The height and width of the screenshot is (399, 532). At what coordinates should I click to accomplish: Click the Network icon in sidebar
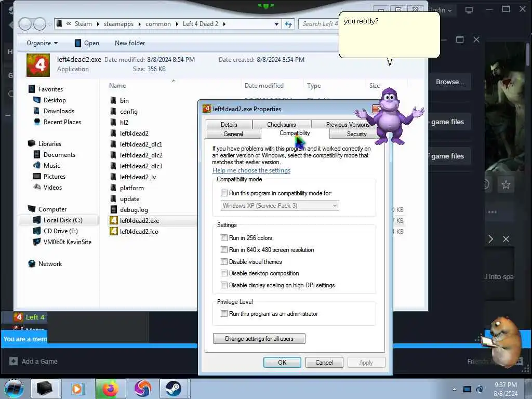pyautogui.click(x=32, y=263)
